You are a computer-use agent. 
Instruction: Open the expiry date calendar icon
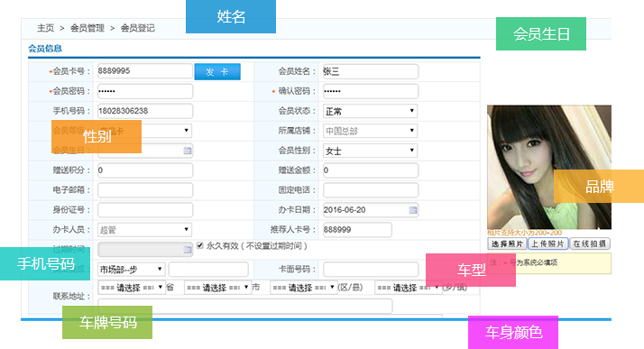[x=188, y=250]
